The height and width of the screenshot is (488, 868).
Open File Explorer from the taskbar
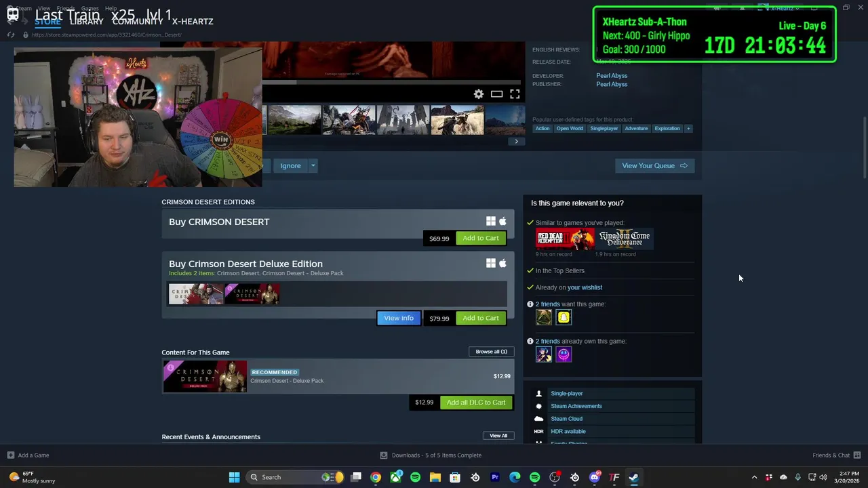435,477
